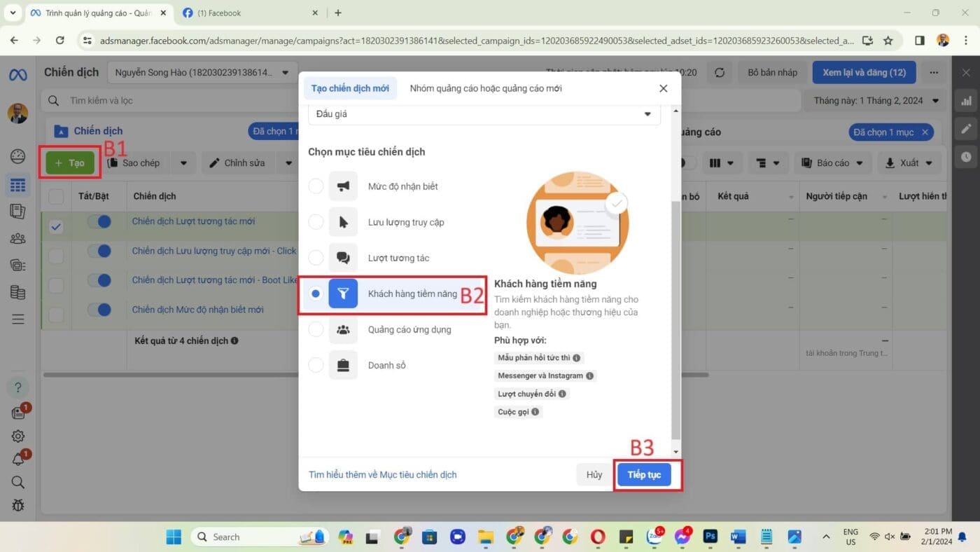Click the chat bubbles icon for Lượt tương tác
This screenshot has height=552, width=980.
click(343, 258)
